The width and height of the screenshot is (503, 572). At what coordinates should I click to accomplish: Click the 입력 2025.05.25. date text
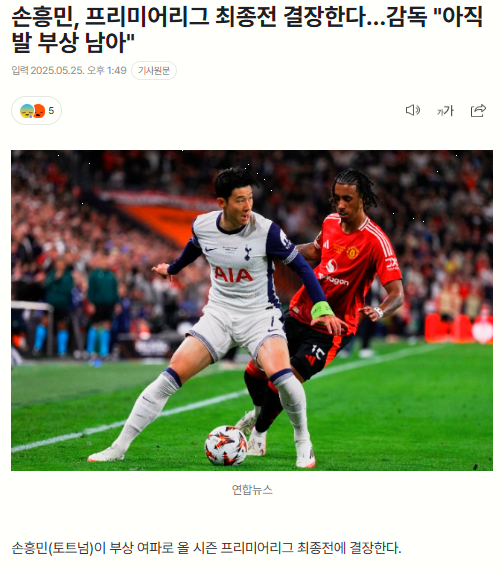(x=48, y=70)
